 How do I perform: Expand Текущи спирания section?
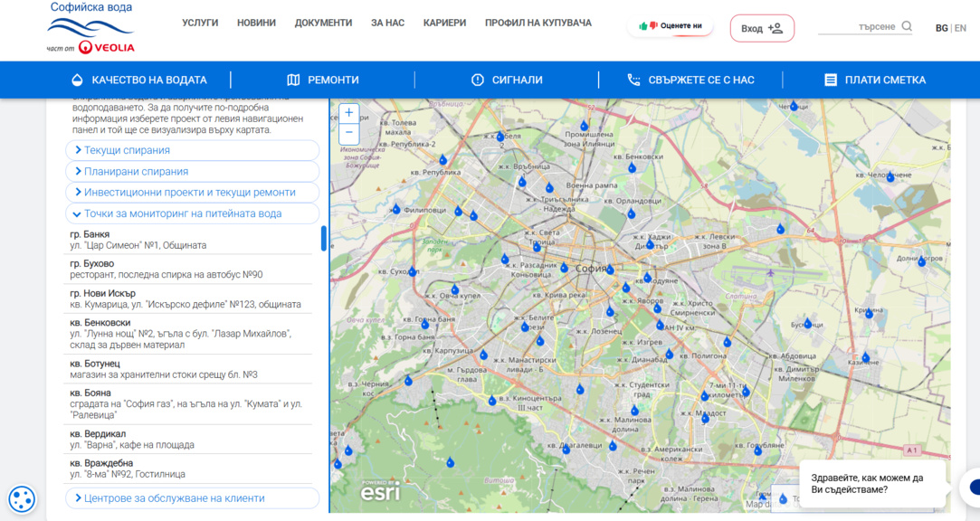click(x=193, y=150)
